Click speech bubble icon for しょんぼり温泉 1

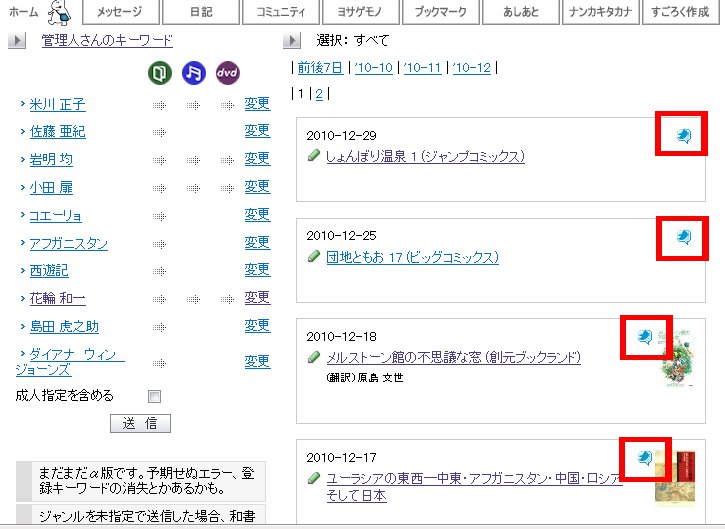pos(682,136)
